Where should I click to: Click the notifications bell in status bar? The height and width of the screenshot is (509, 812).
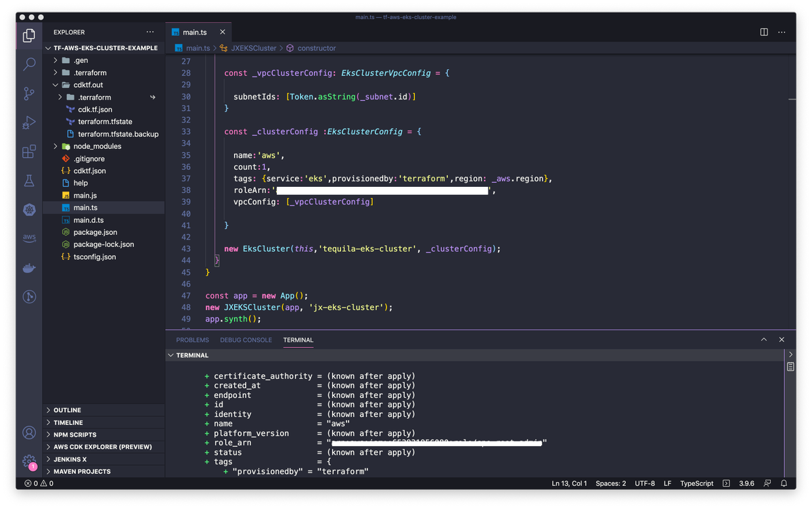[784, 483]
